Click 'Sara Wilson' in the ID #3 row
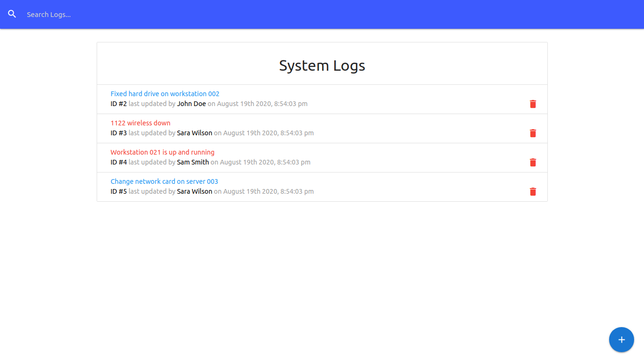Screen dimensions: 644x362 pyautogui.click(x=195, y=133)
